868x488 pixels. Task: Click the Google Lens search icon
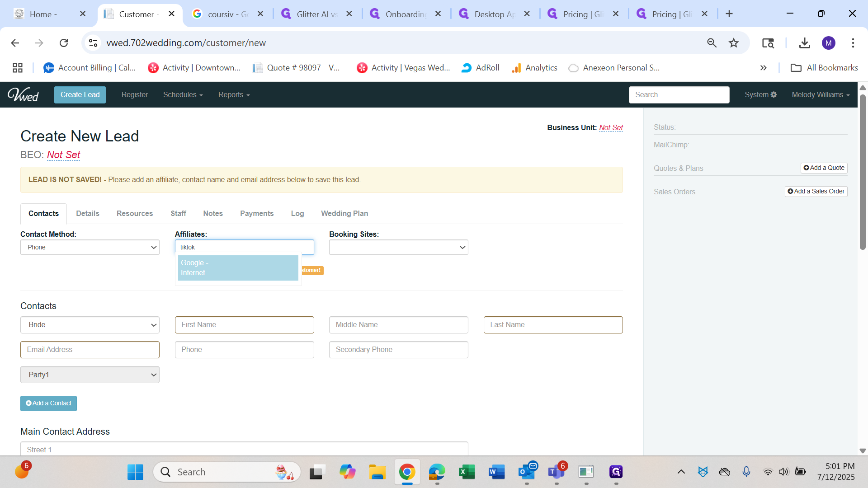tap(768, 43)
